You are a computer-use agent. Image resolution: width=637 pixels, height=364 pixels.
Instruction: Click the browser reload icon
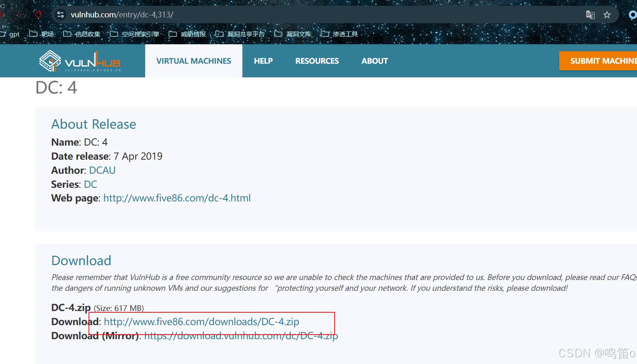point(38,14)
